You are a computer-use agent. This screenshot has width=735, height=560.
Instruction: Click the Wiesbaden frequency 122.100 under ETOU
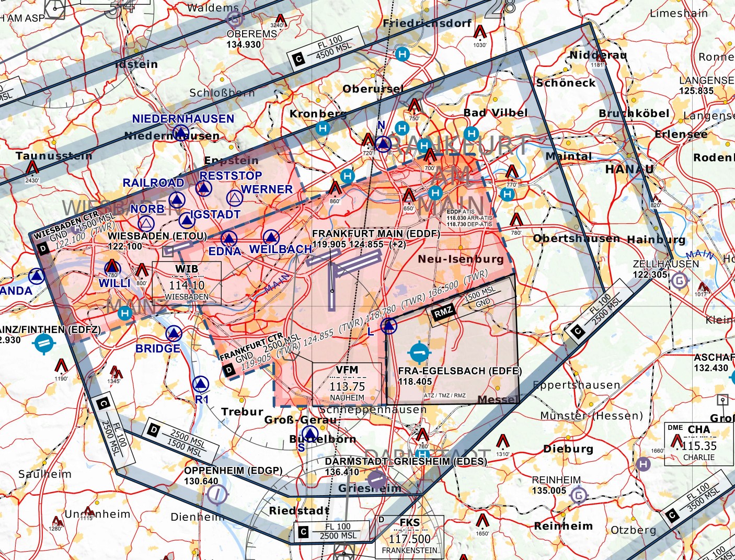125,246
